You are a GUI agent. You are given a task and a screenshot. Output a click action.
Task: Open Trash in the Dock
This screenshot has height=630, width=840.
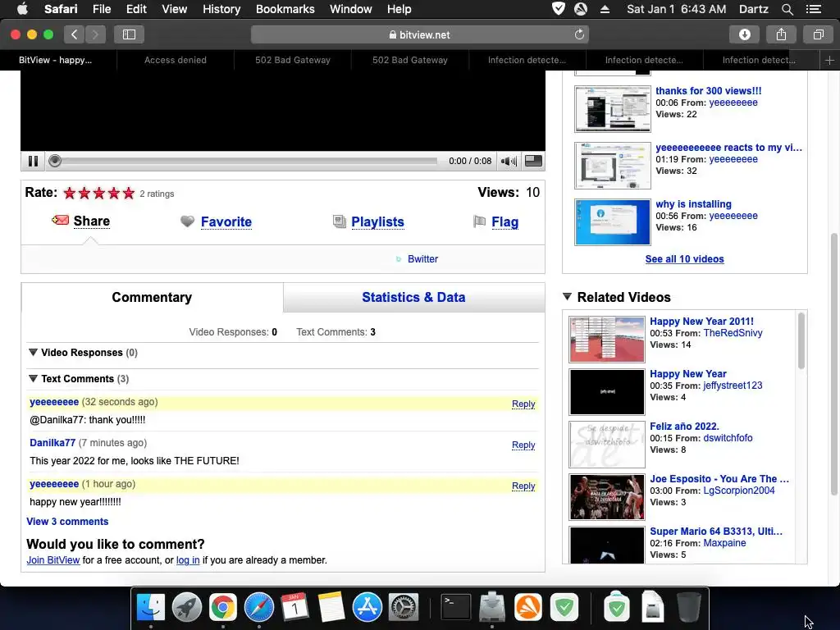[x=689, y=608]
